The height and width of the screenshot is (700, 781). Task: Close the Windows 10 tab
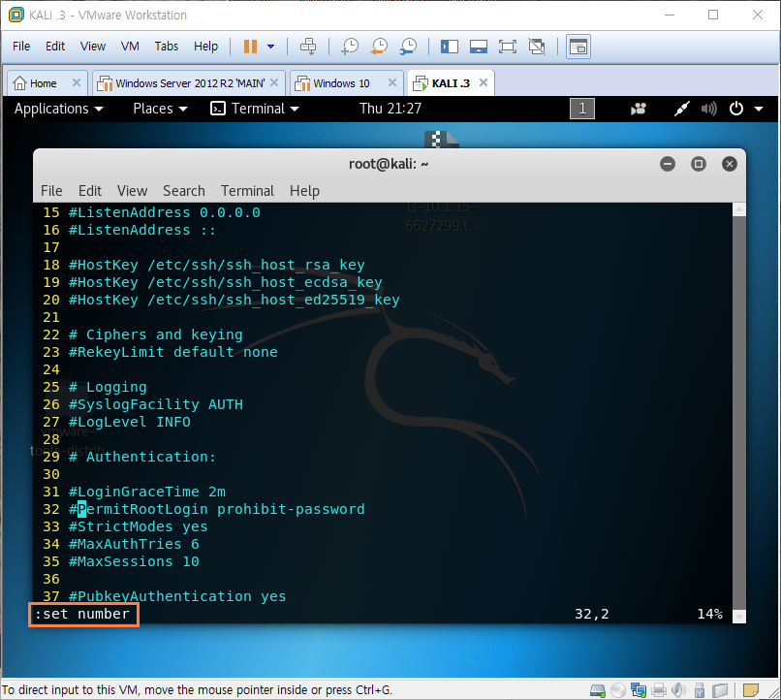(392, 82)
